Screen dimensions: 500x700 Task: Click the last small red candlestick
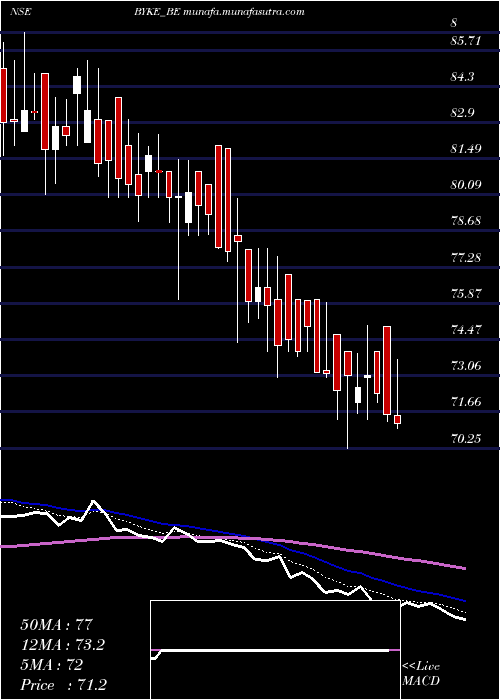(397, 419)
